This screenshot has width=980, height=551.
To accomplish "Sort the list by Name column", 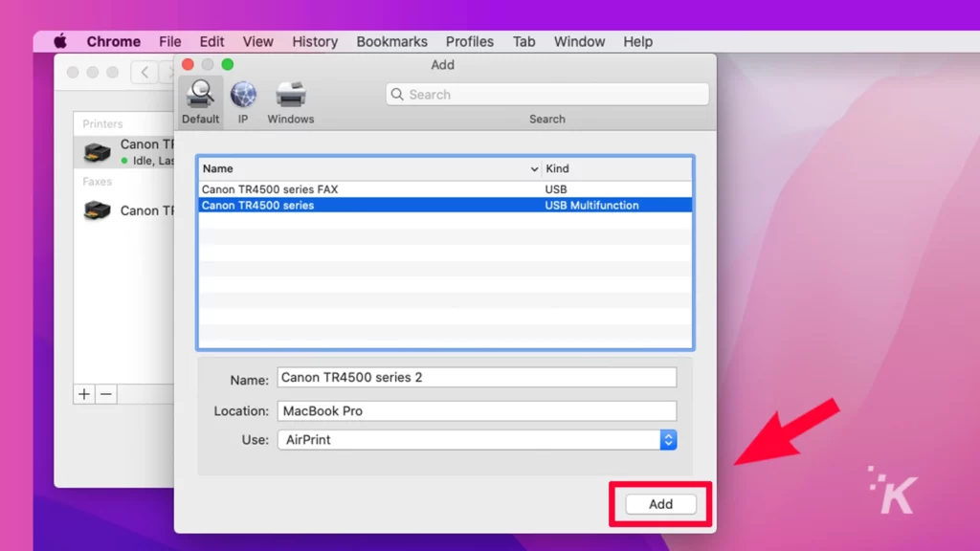I will pyautogui.click(x=369, y=168).
